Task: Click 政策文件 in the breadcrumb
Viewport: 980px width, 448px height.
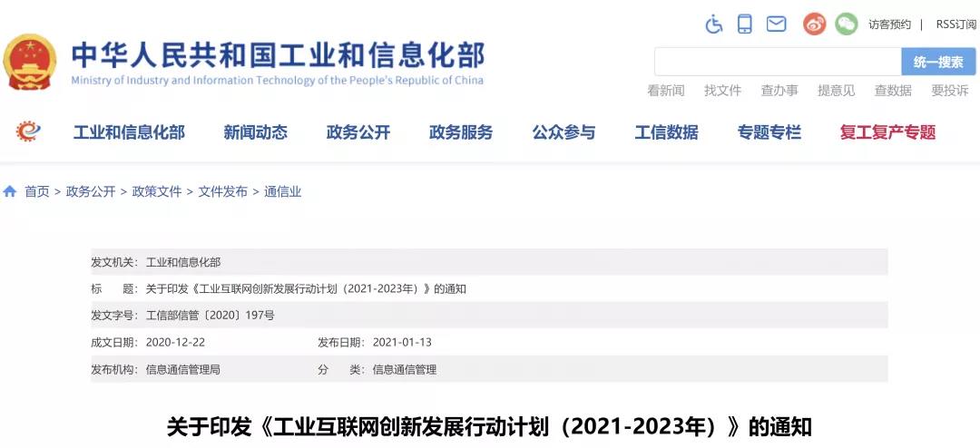Action: point(157,192)
